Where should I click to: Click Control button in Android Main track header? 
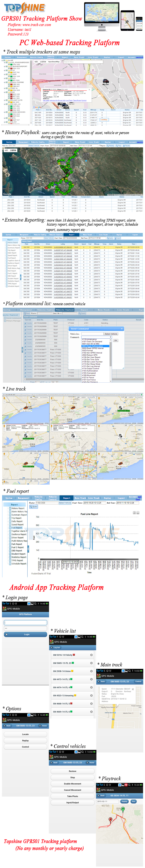[x=138, y=681]
